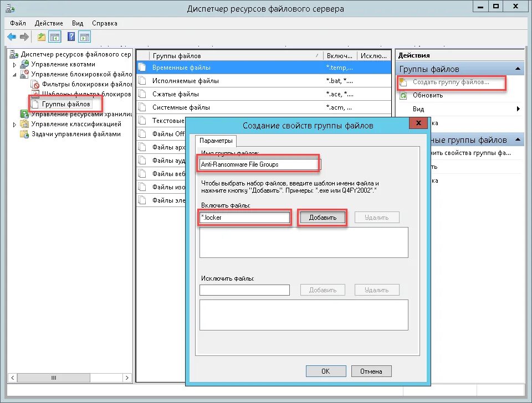
Task: Expand the Управление квотами tree node
Action: pyautogui.click(x=14, y=64)
